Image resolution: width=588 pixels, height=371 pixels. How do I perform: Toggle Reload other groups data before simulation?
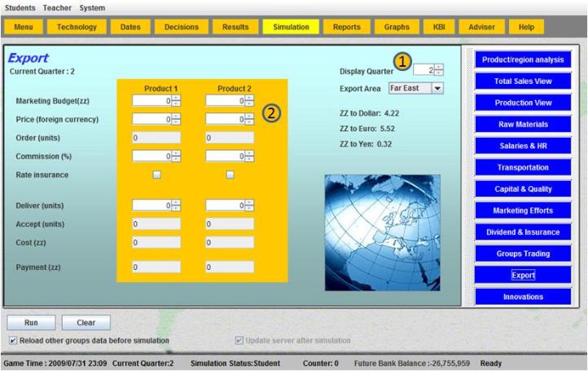click(x=12, y=340)
